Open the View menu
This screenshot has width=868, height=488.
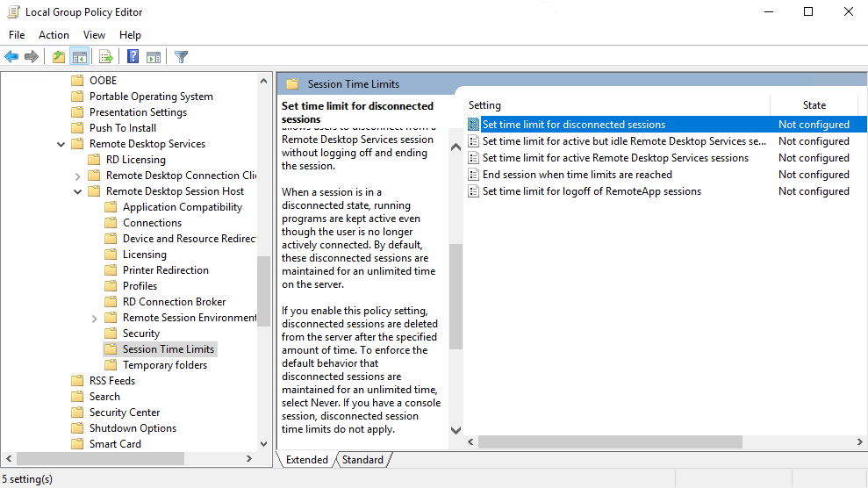[x=94, y=35]
